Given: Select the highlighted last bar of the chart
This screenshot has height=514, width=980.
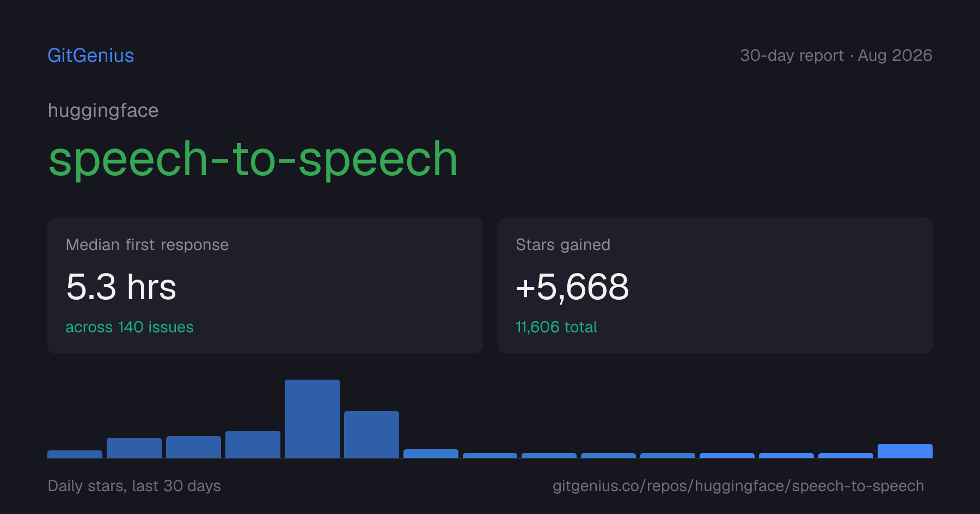Looking at the screenshot, I should 905,451.
